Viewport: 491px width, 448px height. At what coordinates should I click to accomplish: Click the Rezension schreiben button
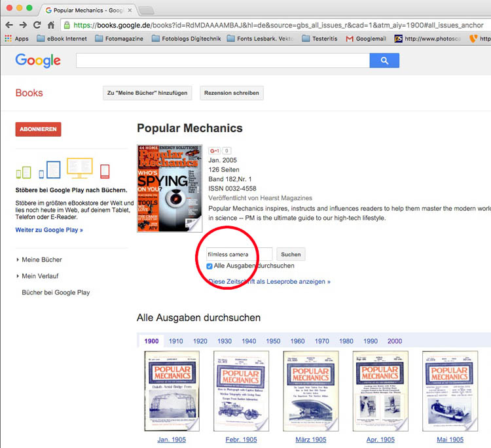click(232, 93)
